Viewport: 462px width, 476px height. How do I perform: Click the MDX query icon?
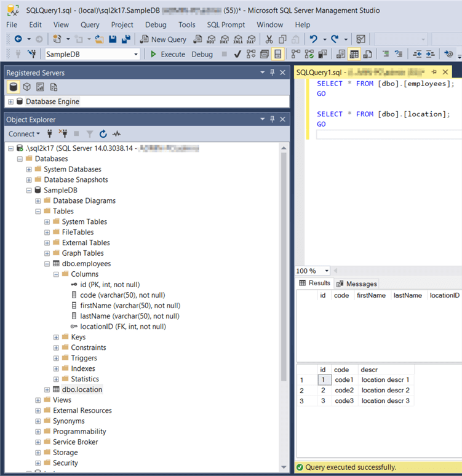[x=211, y=39]
